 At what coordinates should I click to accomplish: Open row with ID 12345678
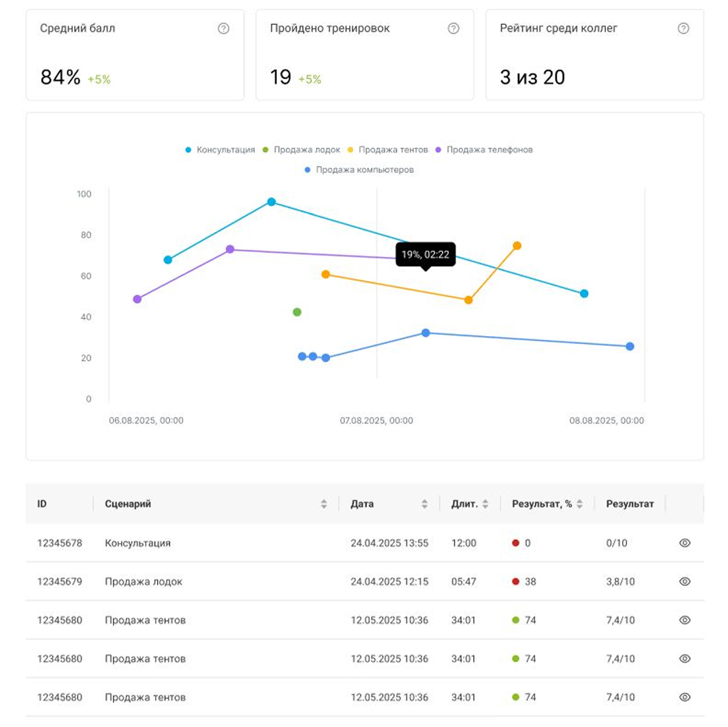coord(365,543)
